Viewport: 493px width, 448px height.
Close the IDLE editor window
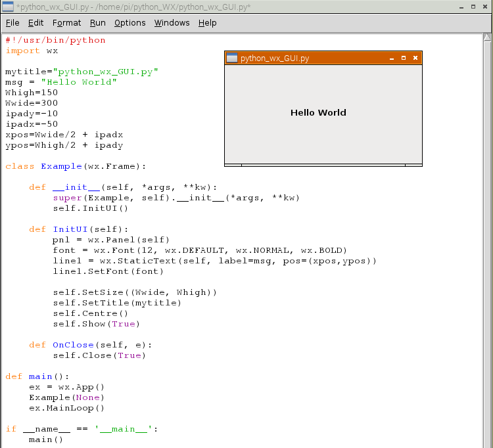click(x=484, y=6)
